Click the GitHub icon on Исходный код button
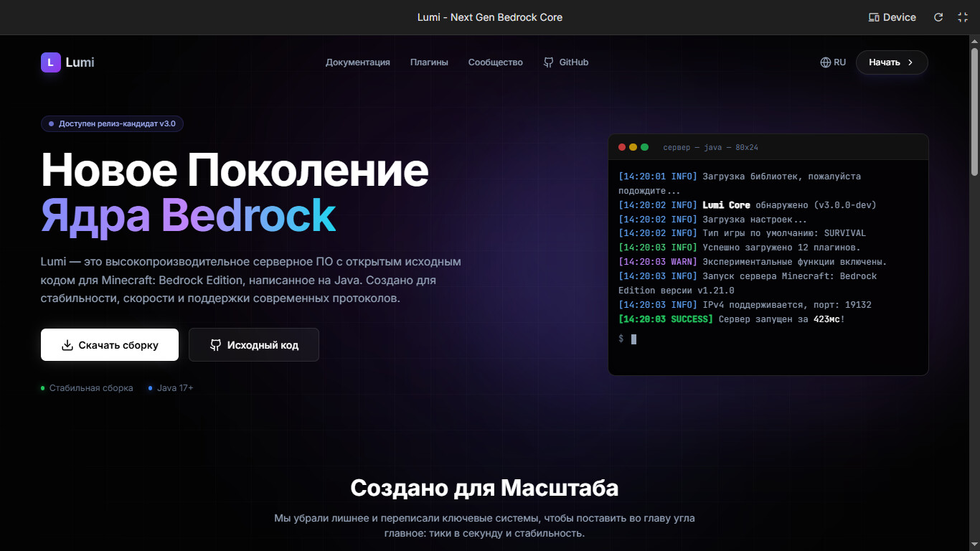This screenshot has height=551, width=980. pos(215,344)
